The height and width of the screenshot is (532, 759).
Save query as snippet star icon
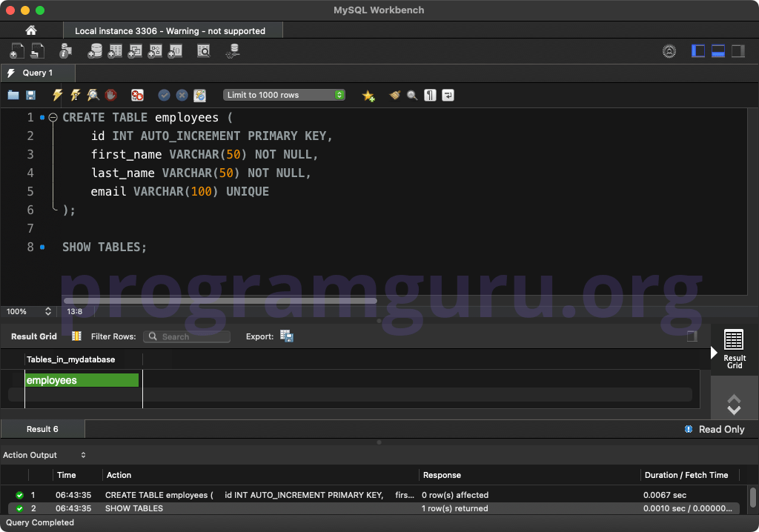click(368, 96)
